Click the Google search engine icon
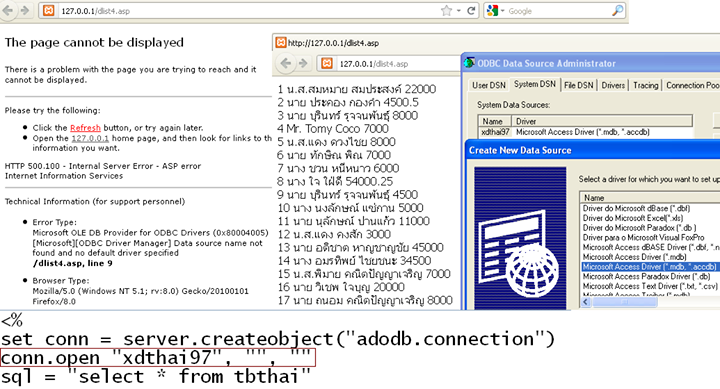Viewport: 720px width, 389px height. [492, 11]
